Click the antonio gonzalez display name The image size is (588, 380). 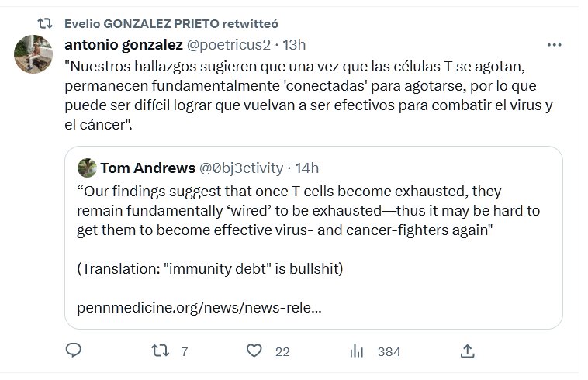click(123, 44)
